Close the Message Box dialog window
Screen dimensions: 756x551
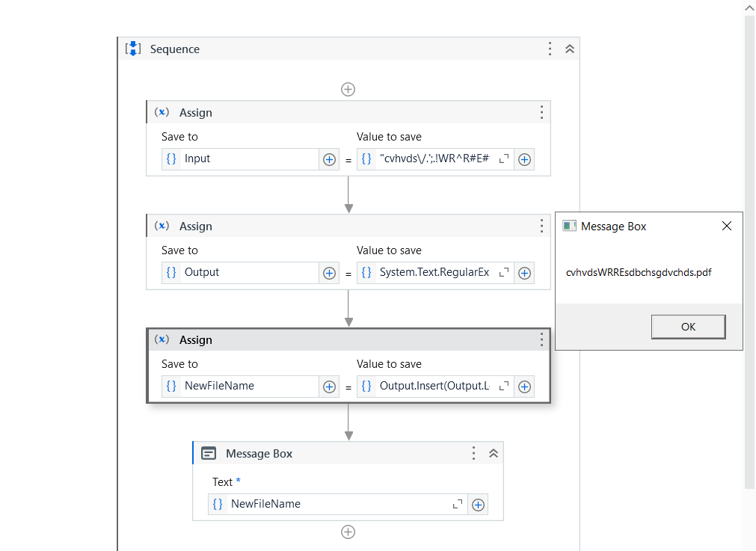tap(726, 226)
